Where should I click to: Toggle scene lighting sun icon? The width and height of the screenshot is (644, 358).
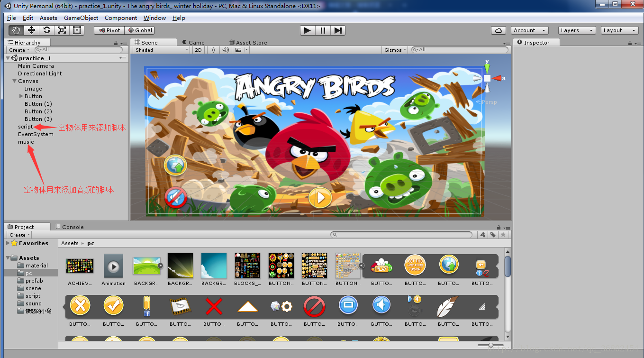[213, 50]
